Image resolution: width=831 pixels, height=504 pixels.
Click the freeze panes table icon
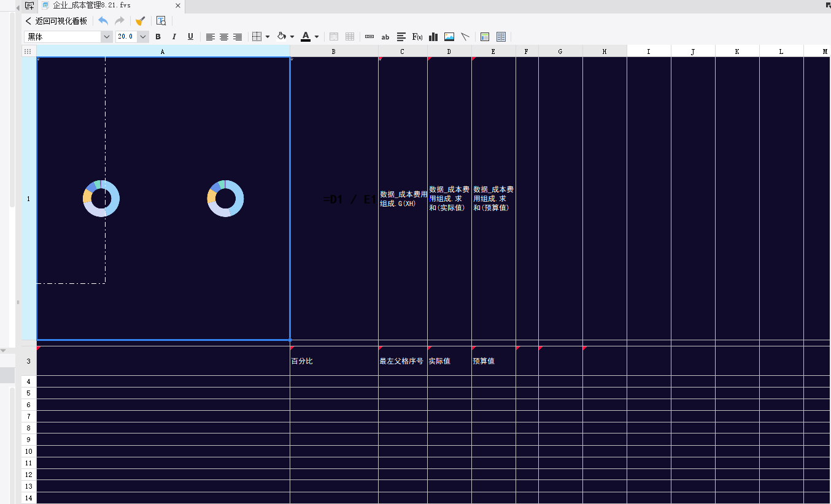click(x=485, y=37)
